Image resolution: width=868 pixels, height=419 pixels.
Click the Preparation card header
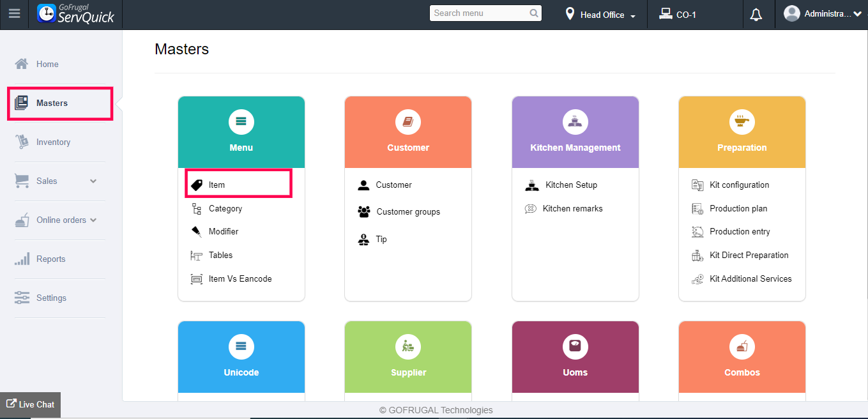point(742,132)
